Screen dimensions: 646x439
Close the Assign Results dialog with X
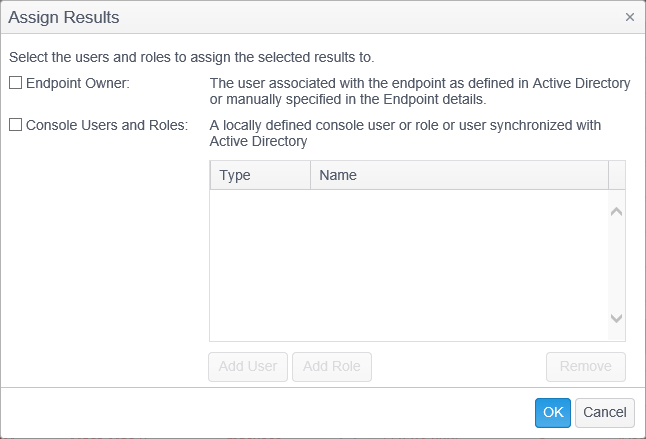[x=629, y=17]
